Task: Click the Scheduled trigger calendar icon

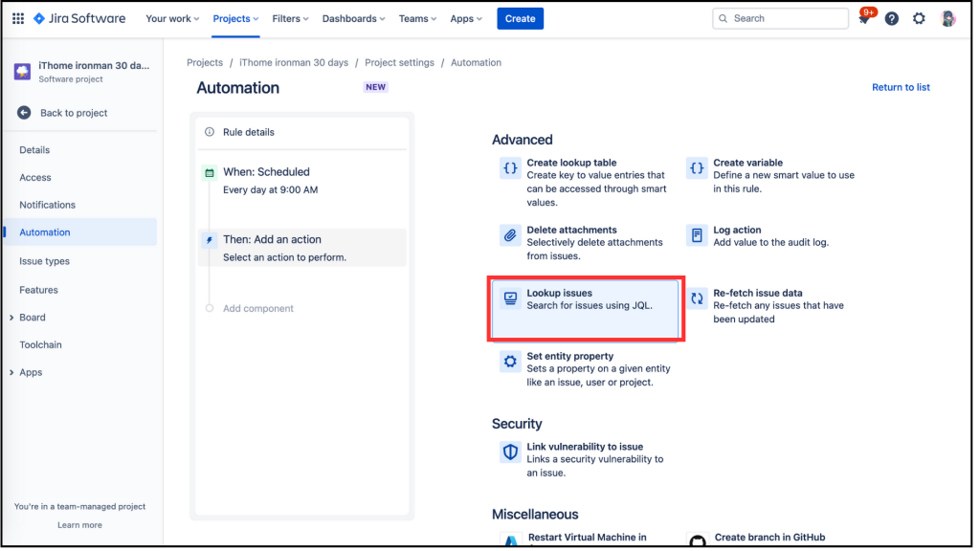Action: [x=210, y=174]
